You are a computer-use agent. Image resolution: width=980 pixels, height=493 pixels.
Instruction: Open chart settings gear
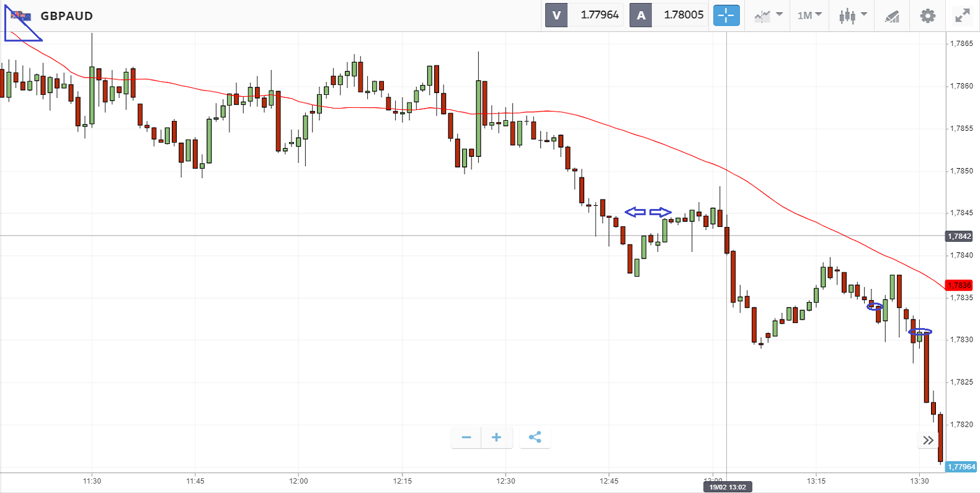pyautogui.click(x=927, y=16)
